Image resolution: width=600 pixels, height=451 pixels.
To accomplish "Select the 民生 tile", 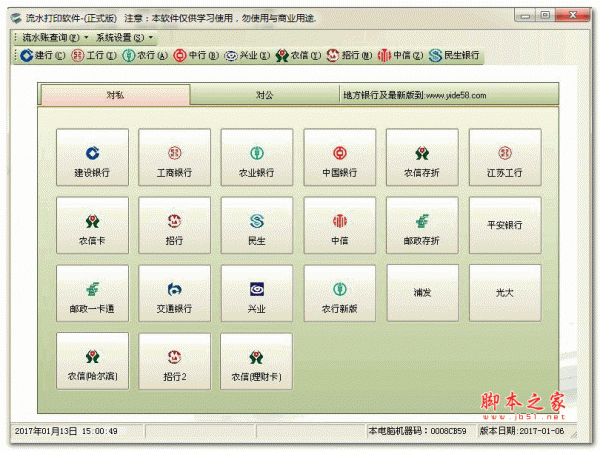I will coord(257,225).
